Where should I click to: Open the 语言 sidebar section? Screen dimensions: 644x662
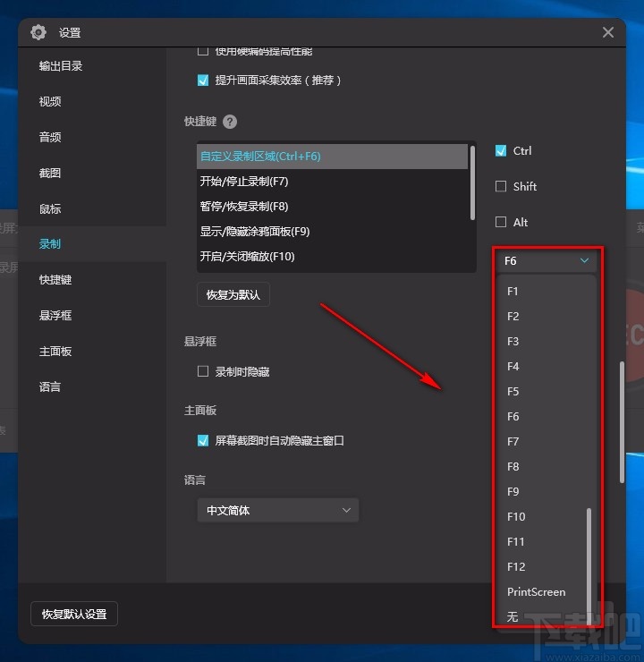click(50, 386)
